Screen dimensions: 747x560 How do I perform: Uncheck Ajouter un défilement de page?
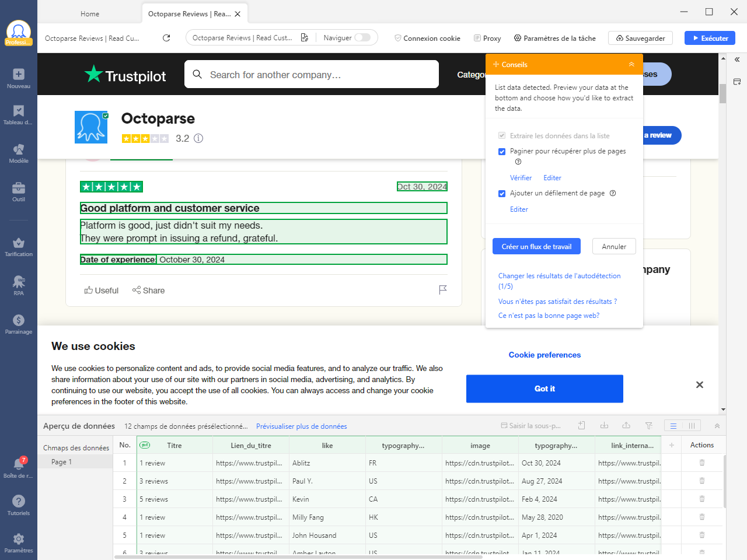tap(502, 194)
